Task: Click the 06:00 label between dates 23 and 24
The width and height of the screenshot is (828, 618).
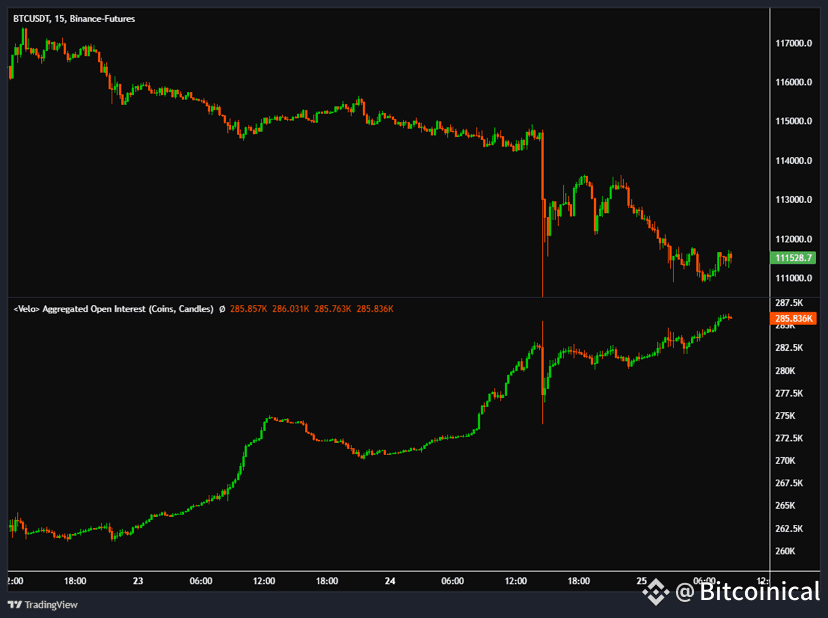Action: click(x=201, y=581)
